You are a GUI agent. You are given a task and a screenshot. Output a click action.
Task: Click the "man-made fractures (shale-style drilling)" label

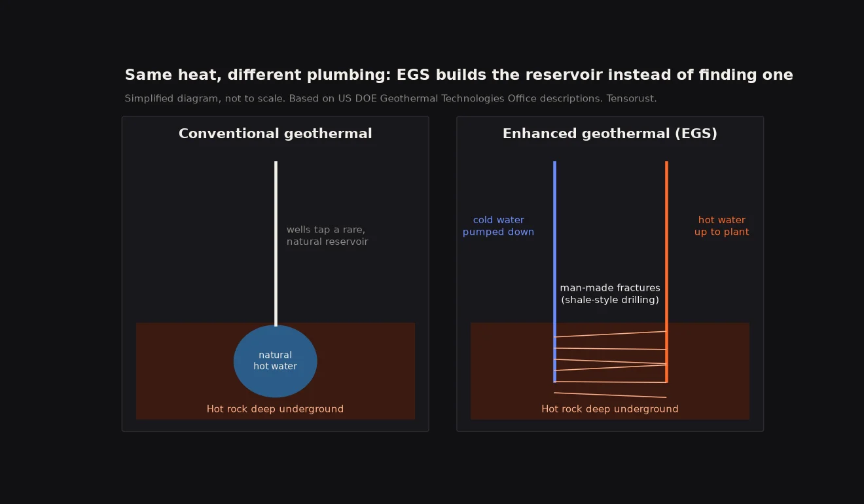[x=610, y=294]
